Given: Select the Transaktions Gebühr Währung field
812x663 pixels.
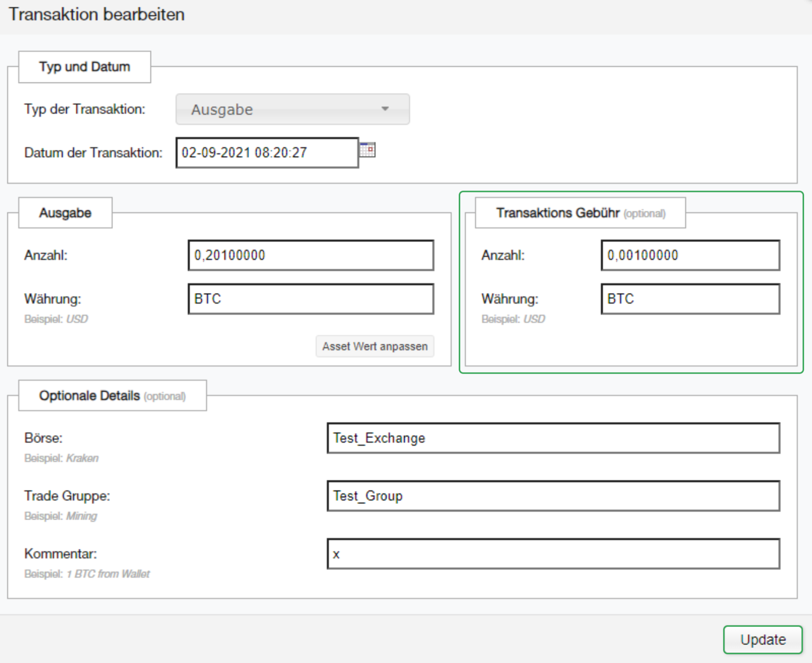Looking at the screenshot, I should click(x=690, y=299).
